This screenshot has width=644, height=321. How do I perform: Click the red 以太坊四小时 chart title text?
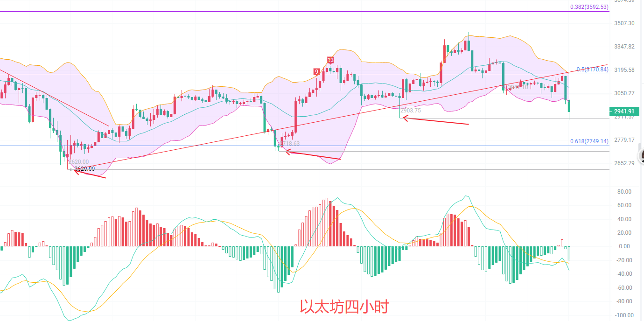coord(344,307)
